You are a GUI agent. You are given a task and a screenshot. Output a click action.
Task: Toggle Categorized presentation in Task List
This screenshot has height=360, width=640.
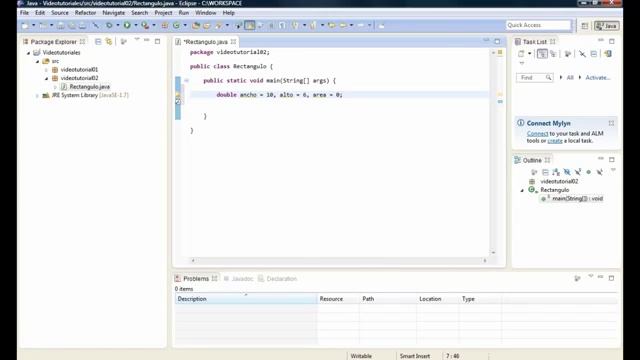coord(542,53)
